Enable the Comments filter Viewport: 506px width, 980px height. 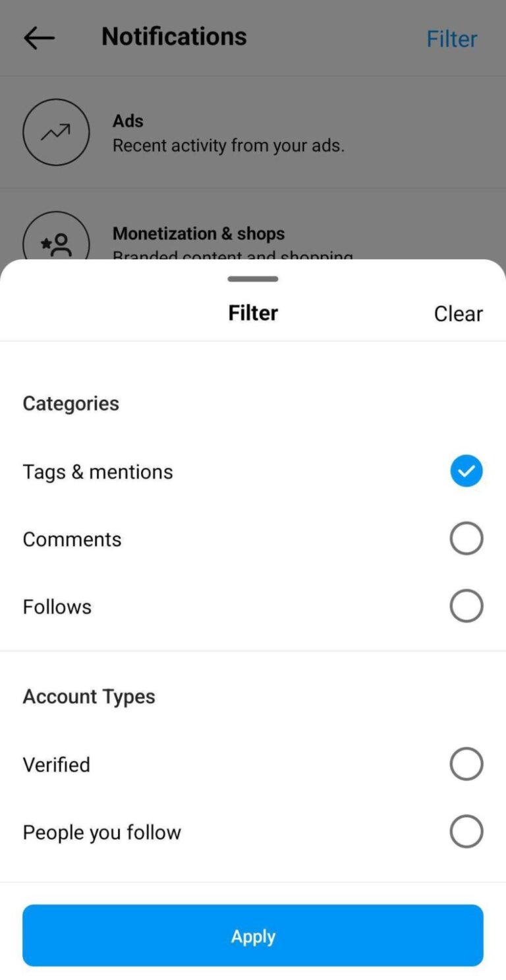pos(466,538)
